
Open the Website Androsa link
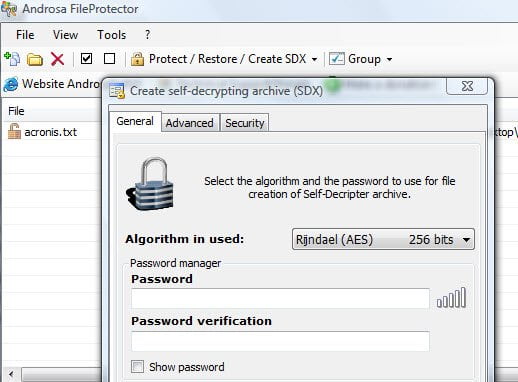[61, 83]
